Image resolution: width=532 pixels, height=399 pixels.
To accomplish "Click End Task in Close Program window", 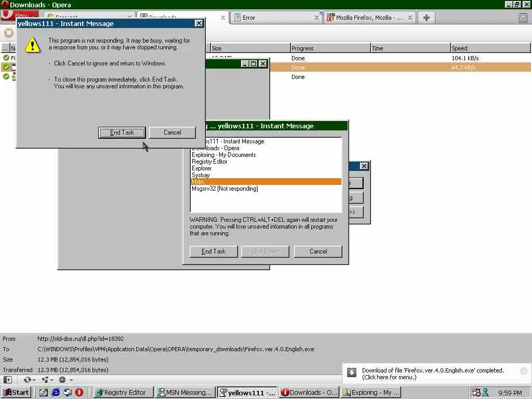I will point(214,251).
